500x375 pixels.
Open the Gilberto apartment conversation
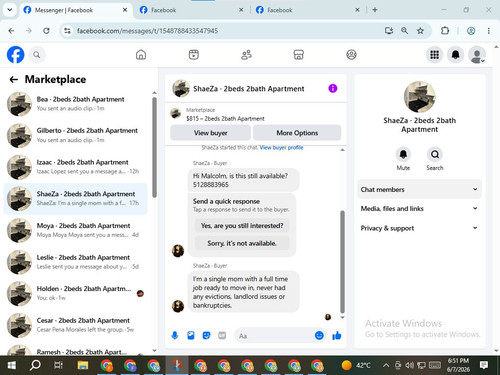click(75, 135)
